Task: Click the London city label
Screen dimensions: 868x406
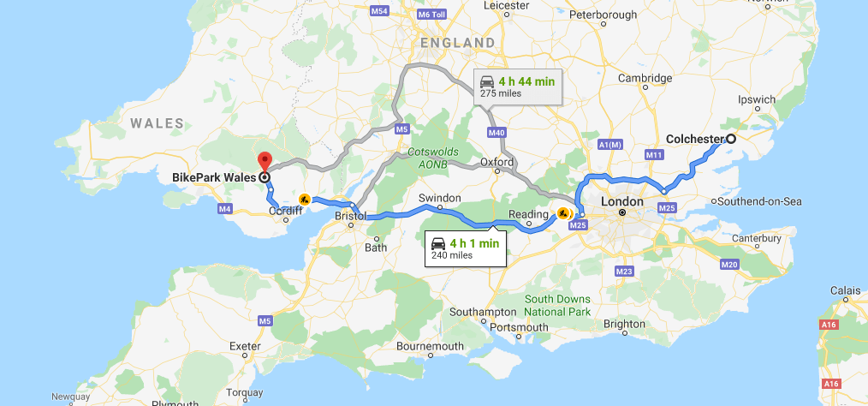Action: pyautogui.click(x=622, y=201)
